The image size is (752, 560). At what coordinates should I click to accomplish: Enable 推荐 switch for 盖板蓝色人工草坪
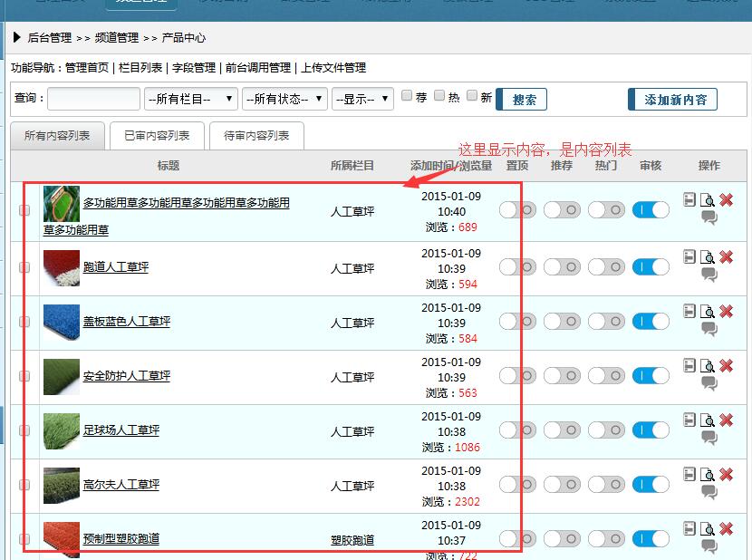pyautogui.click(x=562, y=321)
